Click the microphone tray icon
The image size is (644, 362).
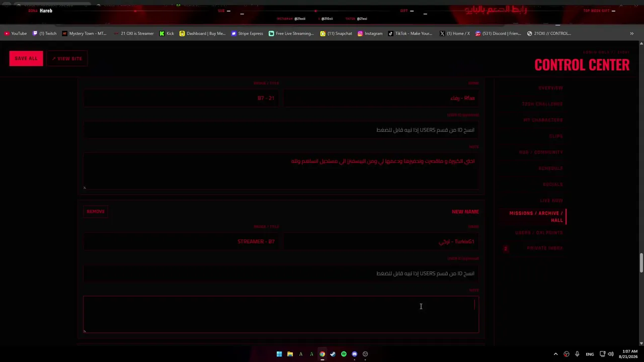577,354
